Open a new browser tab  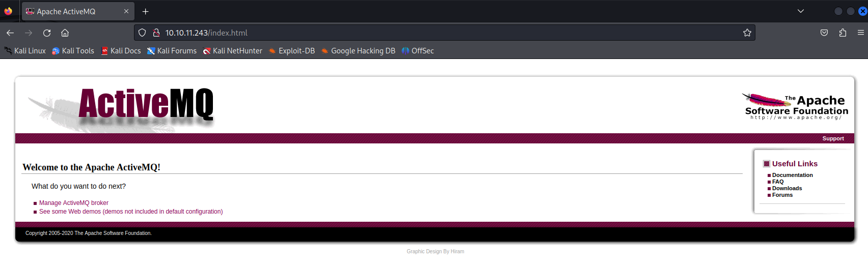point(146,11)
